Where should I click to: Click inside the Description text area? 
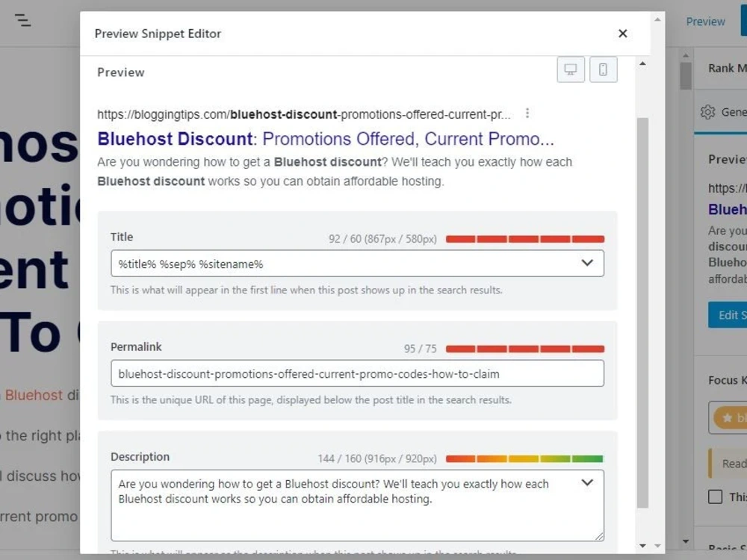[x=357, y=505]
